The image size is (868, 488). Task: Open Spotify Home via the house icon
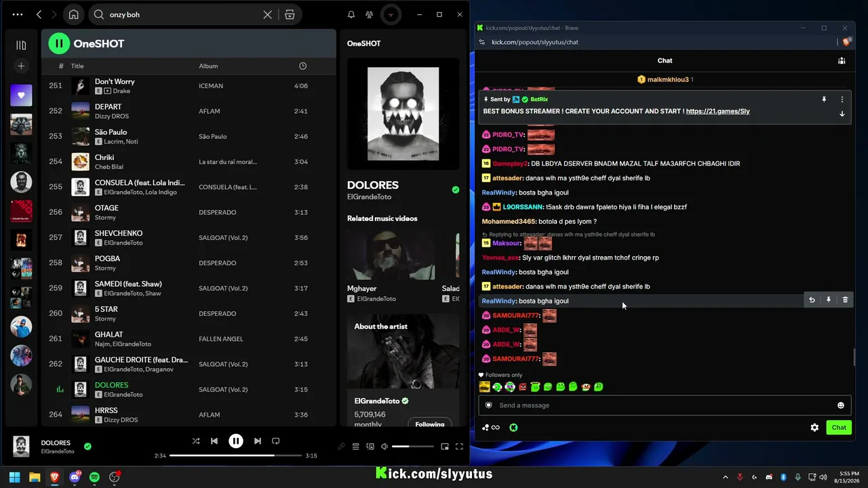[x=73, y=14]
